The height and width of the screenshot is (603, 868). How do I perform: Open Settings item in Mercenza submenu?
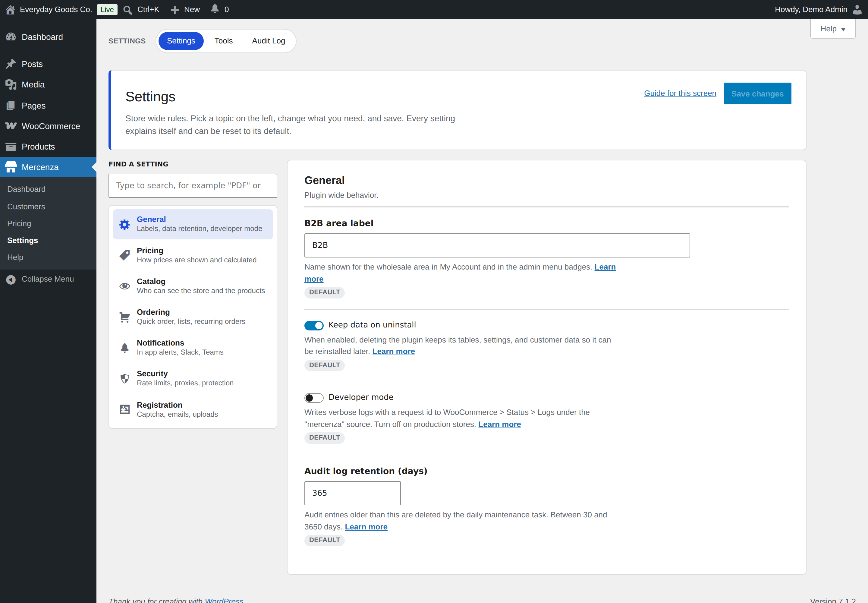point(23,240)
